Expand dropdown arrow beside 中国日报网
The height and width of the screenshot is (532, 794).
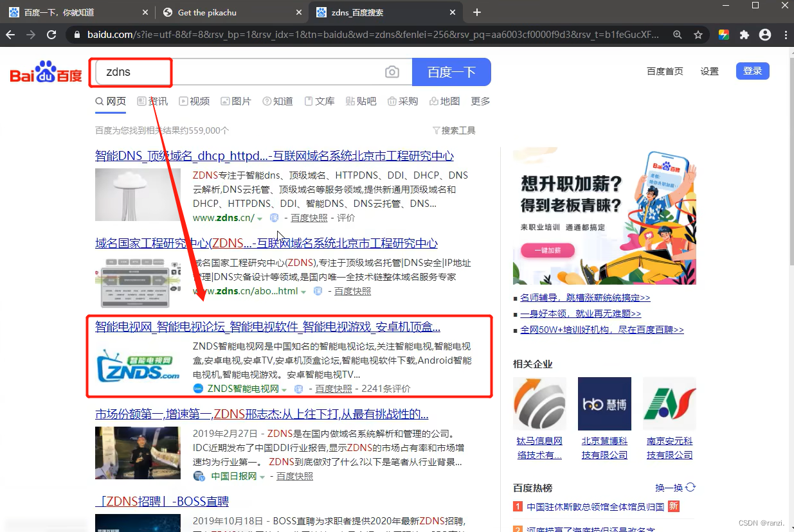262,477
